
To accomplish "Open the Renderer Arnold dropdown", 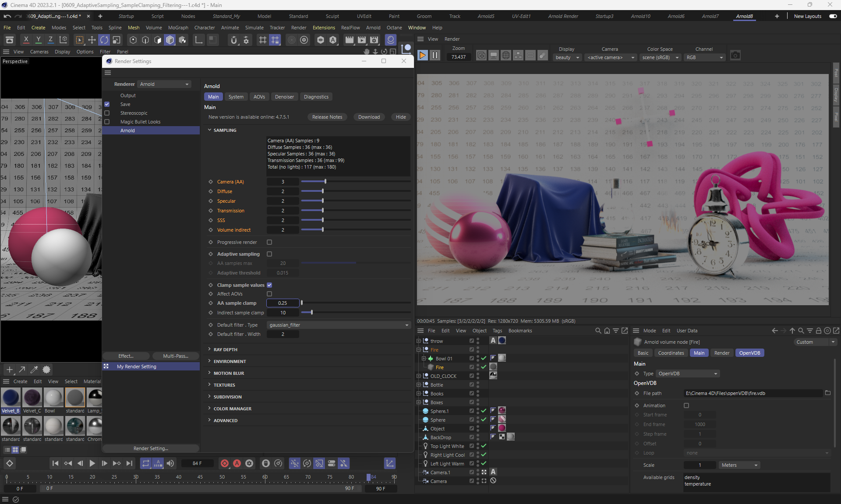I will pyautogui.click(x=164, y=84).
